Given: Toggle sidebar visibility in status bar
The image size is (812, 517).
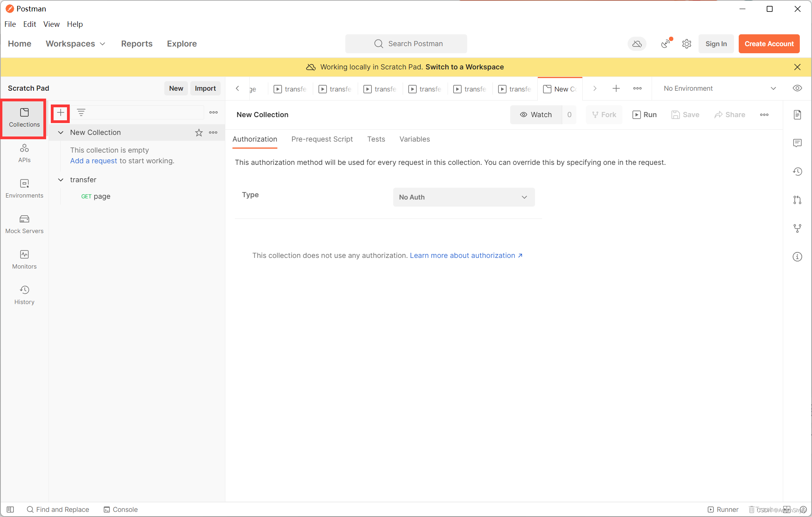Looking at the screenshot, I should click(10, 510).
